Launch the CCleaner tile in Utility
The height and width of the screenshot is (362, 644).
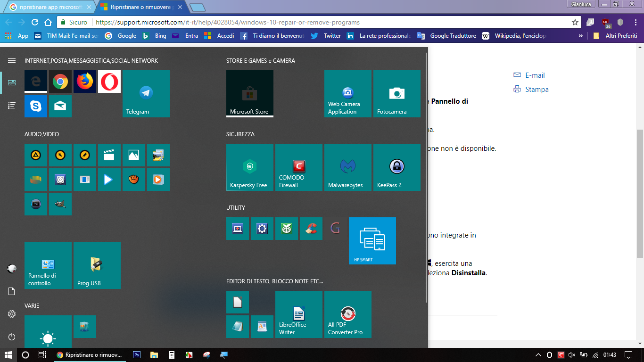click(x=311, y=229)
